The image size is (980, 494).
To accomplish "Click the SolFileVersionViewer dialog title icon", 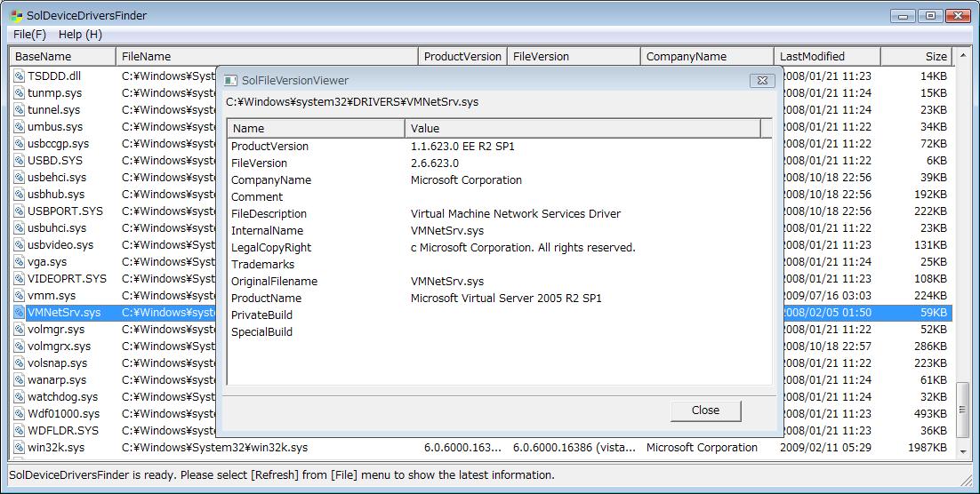I will 230,80.
